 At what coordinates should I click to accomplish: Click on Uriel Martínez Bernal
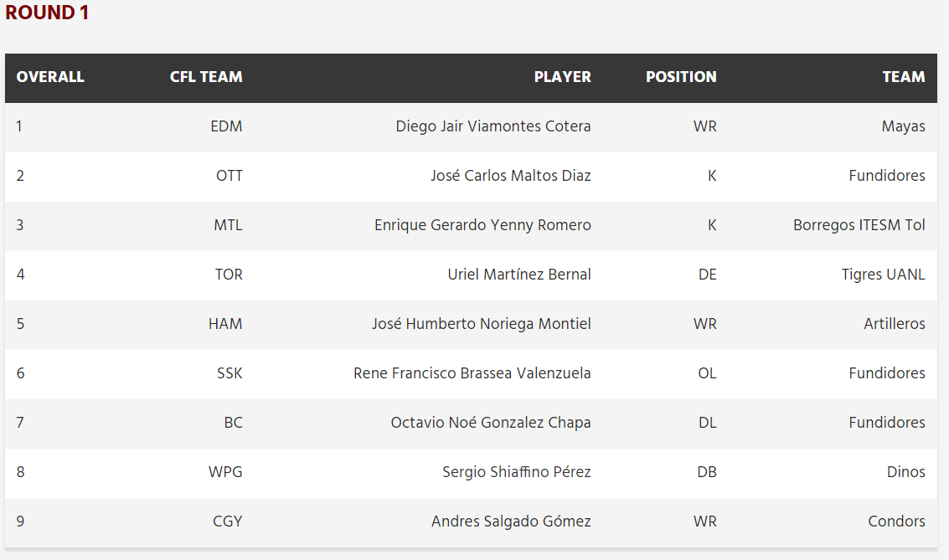519,275
